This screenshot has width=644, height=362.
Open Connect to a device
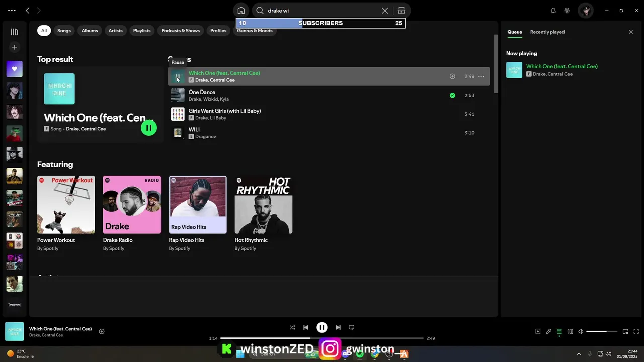coord(570,331)
